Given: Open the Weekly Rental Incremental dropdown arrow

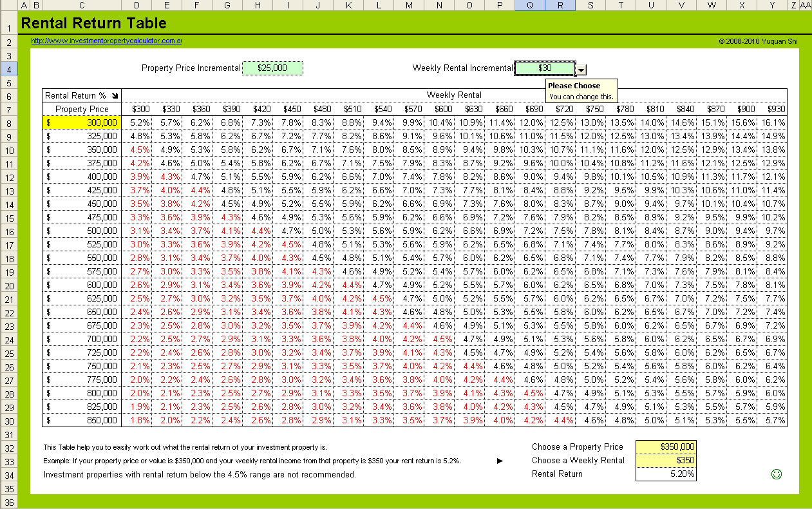Looking at the screenshot, I should pyautogui.click(x=581, y=70).
